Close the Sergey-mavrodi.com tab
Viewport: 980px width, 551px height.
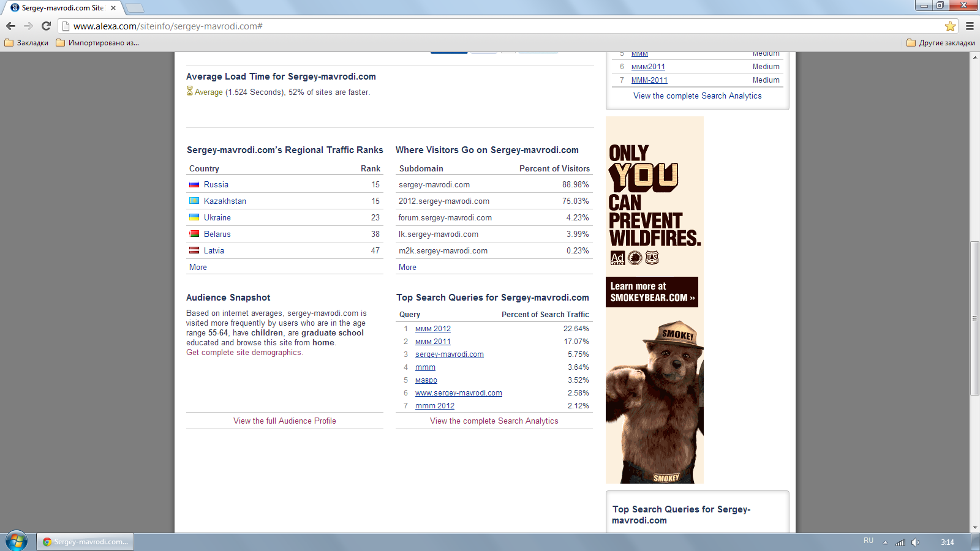coord(113,8)
